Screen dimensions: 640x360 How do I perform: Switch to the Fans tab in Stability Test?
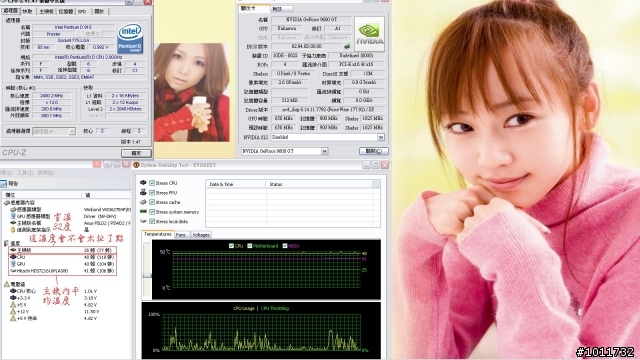[181, 235]
